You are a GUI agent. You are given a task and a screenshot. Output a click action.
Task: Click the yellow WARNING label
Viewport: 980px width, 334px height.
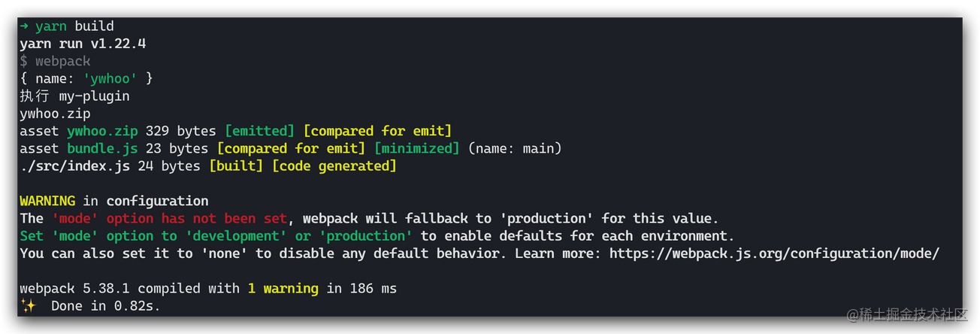47,202
